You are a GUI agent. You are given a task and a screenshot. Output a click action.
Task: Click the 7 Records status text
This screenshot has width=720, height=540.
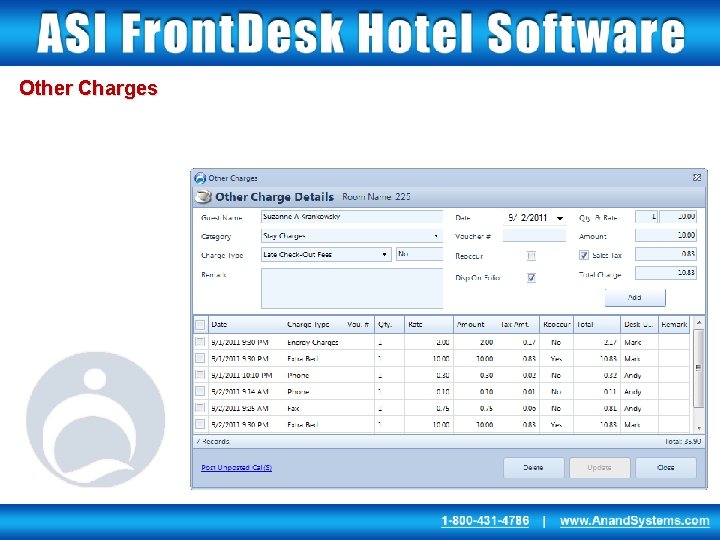tap(213, 441)
